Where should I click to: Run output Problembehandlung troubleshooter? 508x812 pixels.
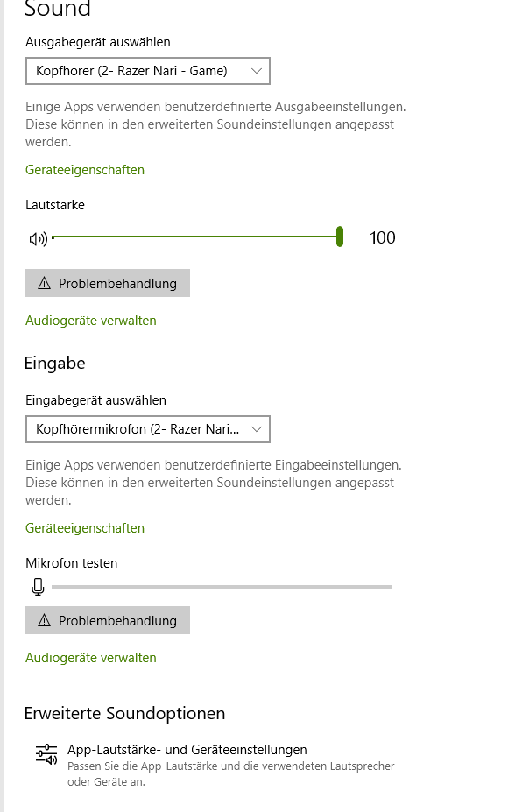point(108,283)
